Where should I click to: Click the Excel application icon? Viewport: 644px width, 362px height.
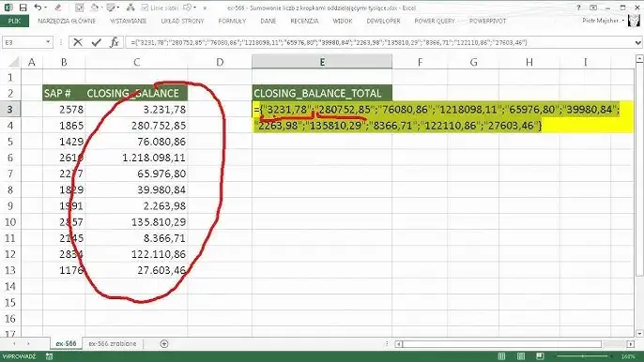point(8,7)
